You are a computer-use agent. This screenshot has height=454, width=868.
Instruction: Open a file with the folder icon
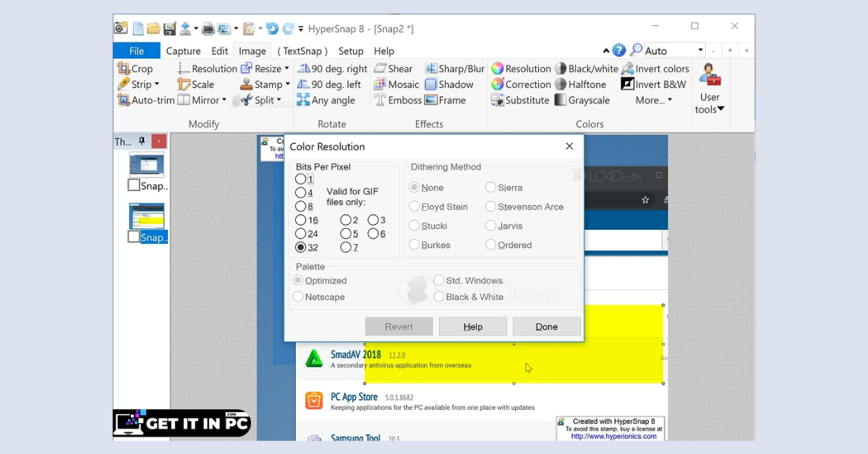[x=153, y=28]
